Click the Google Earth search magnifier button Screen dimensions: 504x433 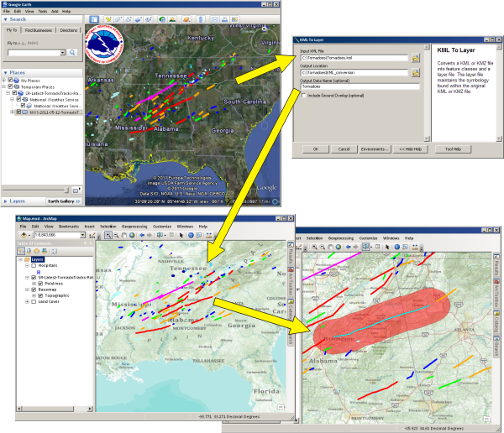tap(73, 53)
